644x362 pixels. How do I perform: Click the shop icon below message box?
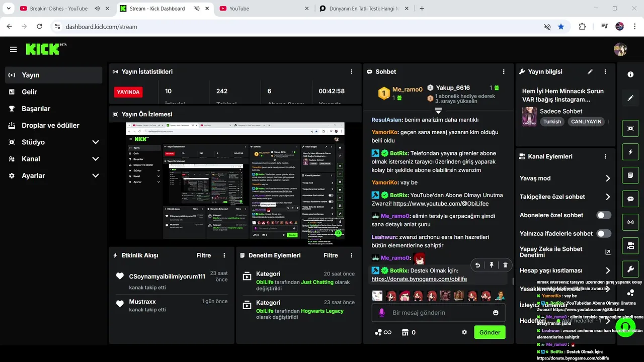click(405, 332)
